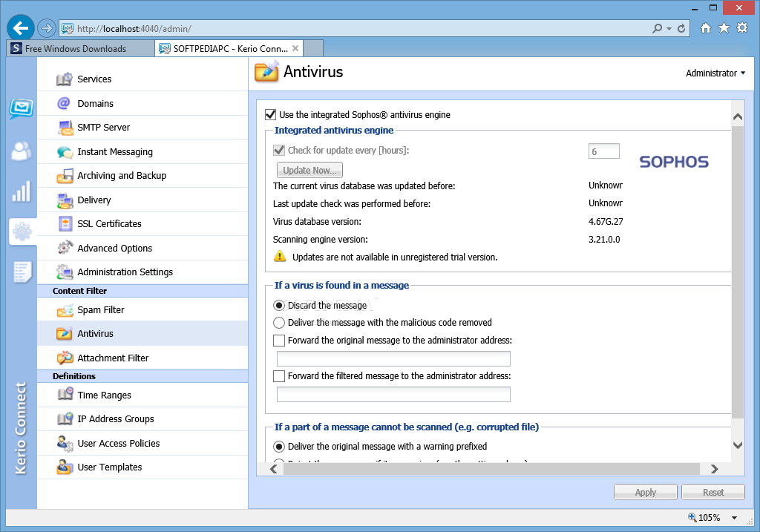Click the Administration Settings icon
The width and height of the screenshot is (760, 532).
65,272
